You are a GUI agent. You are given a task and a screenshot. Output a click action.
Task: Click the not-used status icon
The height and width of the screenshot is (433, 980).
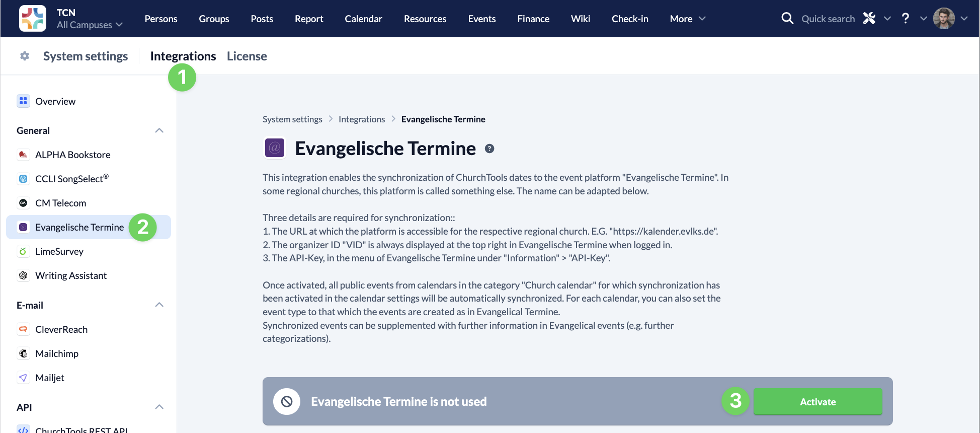(287, 401)
